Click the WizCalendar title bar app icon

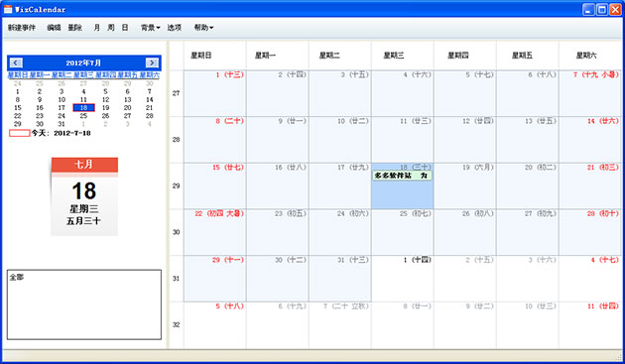[x=8, y=9]
